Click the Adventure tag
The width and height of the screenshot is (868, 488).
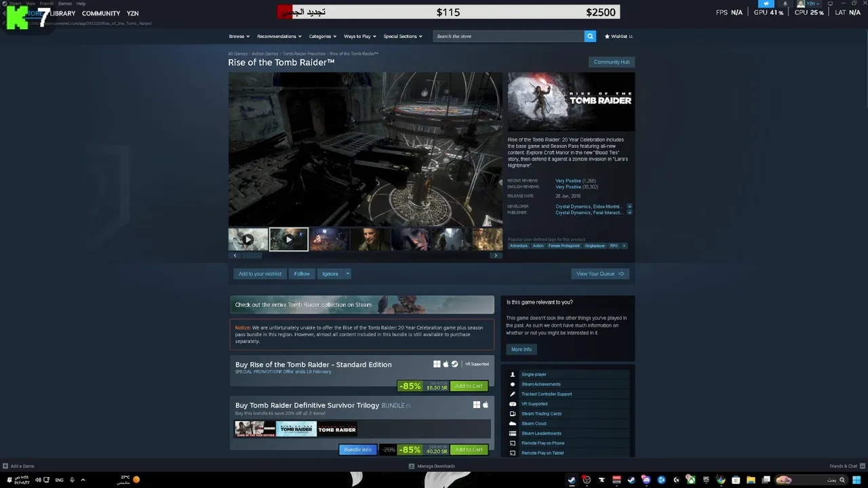click(519, 245)
